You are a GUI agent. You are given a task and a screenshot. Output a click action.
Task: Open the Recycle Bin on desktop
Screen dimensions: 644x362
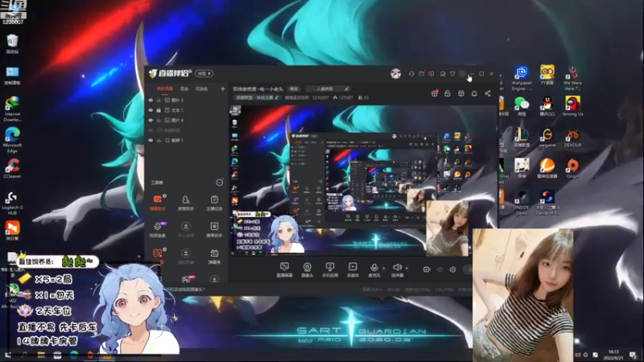[x=12, y=44]
